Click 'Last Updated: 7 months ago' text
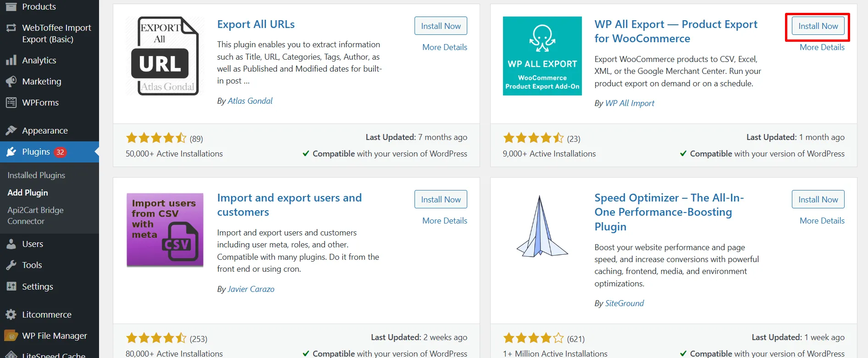Image resolution: width=868 pixels, height=358 pixels. point(416,137)
